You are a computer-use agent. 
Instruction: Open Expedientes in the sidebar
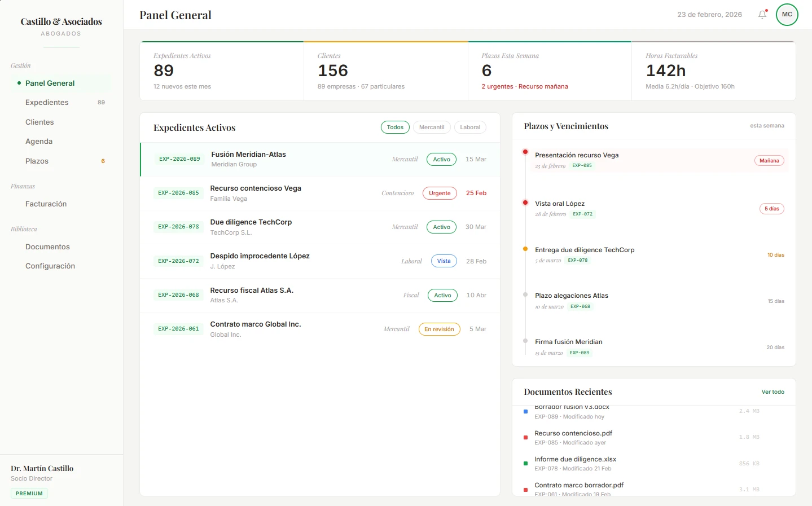61,102
